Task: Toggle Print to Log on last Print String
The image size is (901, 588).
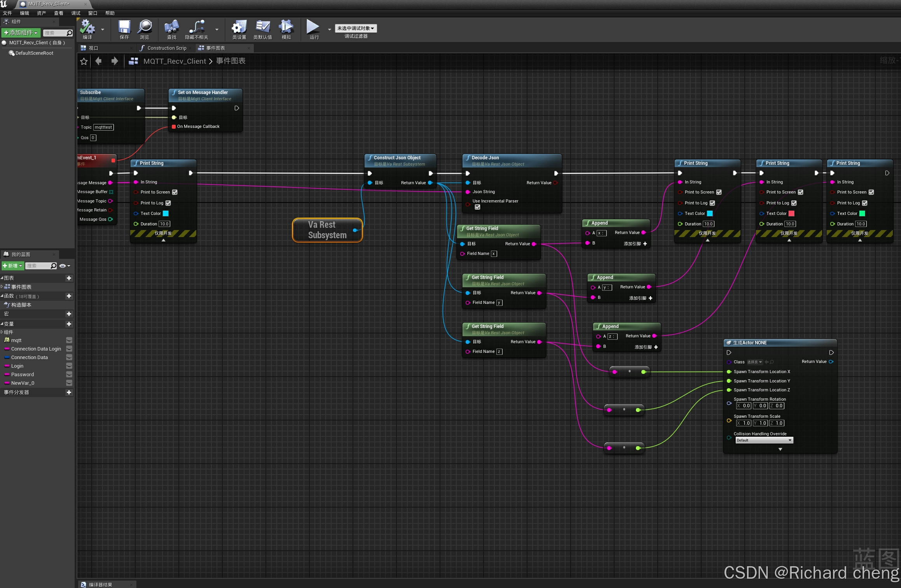Action: point(865,203)
